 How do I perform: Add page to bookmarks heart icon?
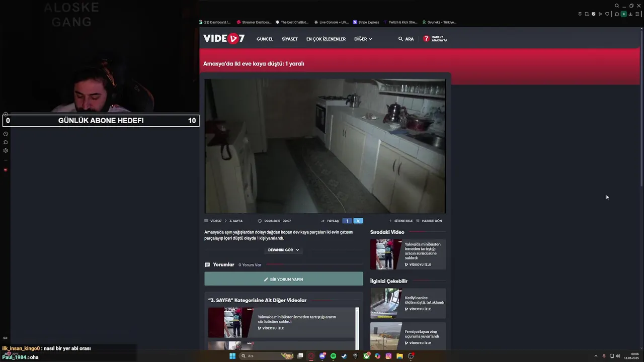607,14
